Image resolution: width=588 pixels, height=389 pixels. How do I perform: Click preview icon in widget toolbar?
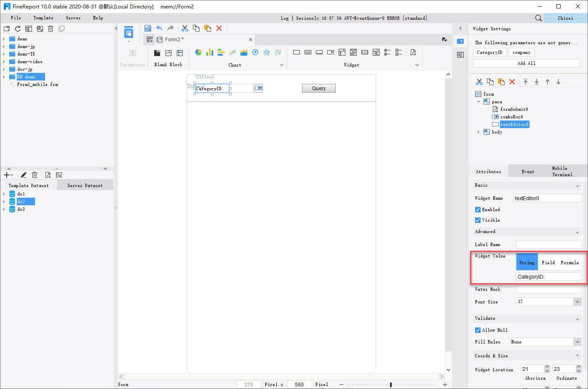coord(413,52)
